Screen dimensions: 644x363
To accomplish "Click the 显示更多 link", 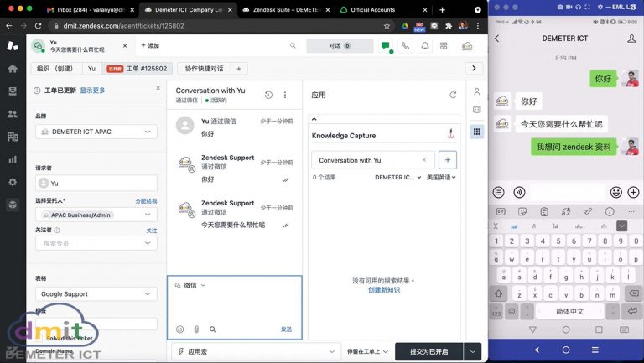I will point(92,91).
